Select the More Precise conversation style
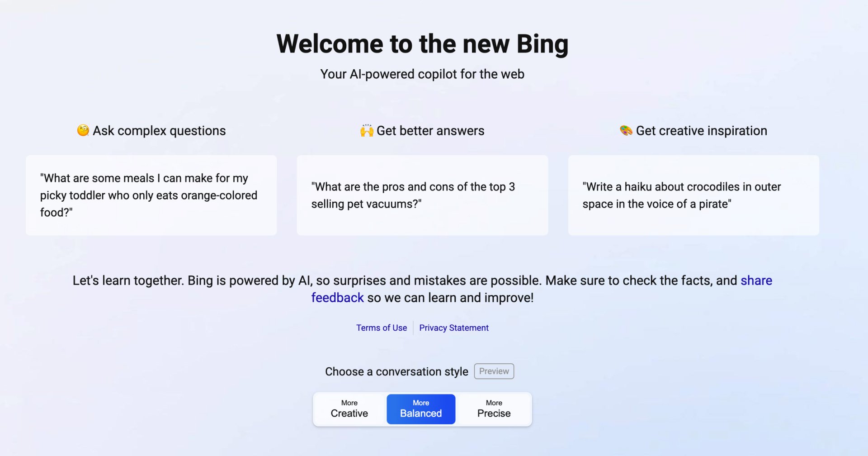The width and height of the screenshot is (868, 456). pyautogui.click(x=493, y=408)
